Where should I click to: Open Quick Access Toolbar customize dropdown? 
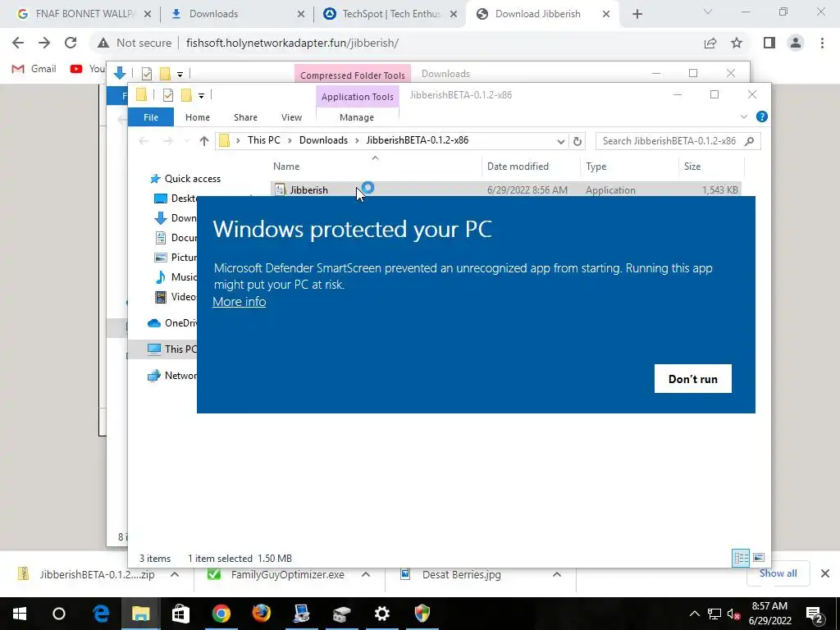(202, 95)
